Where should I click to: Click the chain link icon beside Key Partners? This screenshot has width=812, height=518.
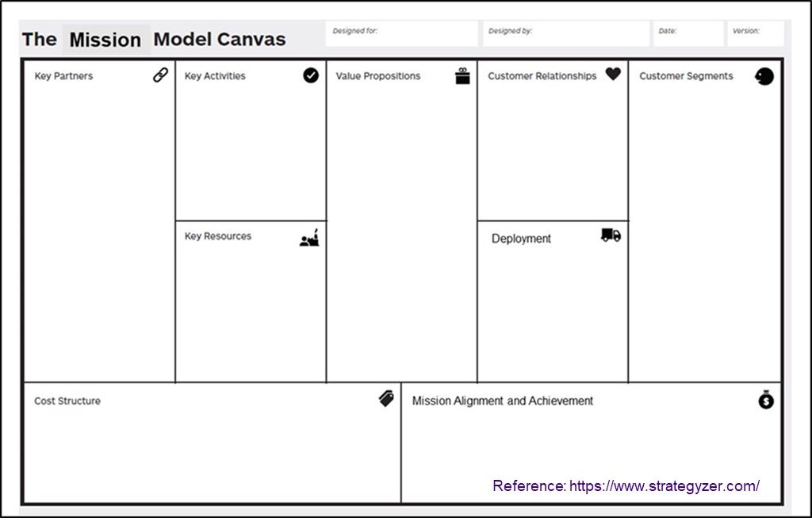coord(159,74)
